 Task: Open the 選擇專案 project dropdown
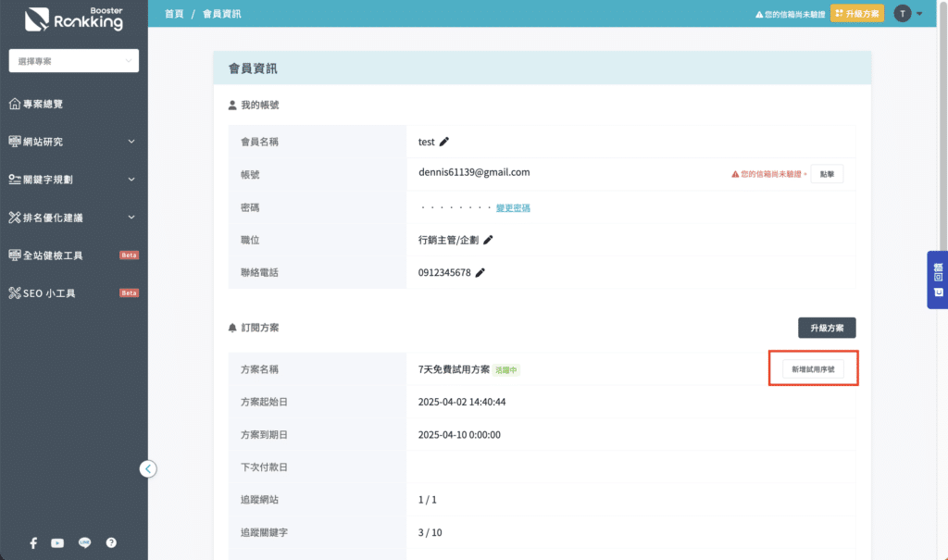74,61
